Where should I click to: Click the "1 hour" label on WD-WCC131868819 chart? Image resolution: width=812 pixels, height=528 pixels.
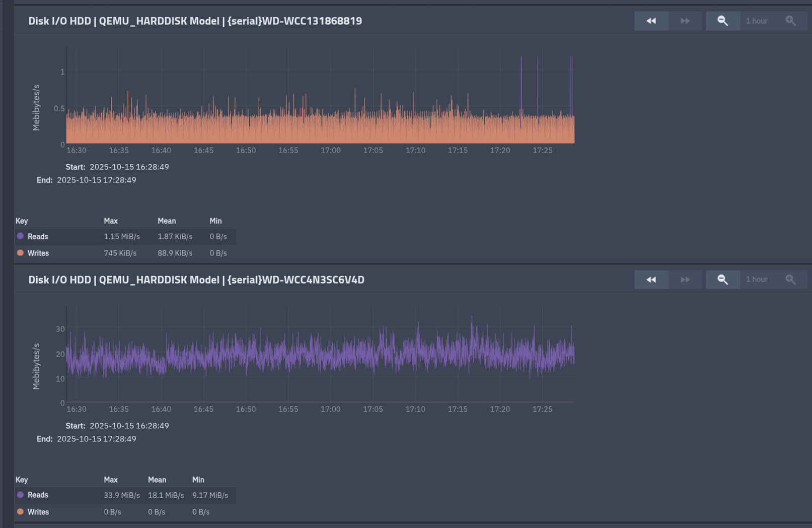click(x=756, y=21)
